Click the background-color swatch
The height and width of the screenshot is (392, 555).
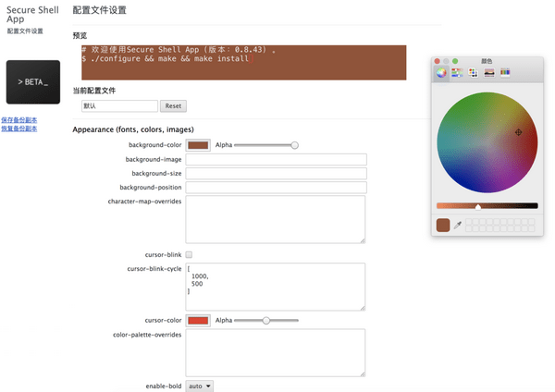198,145
